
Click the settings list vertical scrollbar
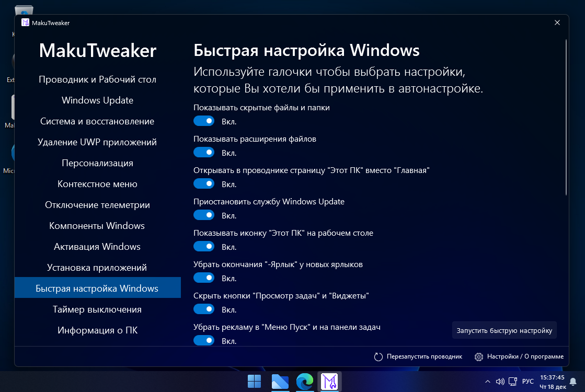(x=566, y=118)
